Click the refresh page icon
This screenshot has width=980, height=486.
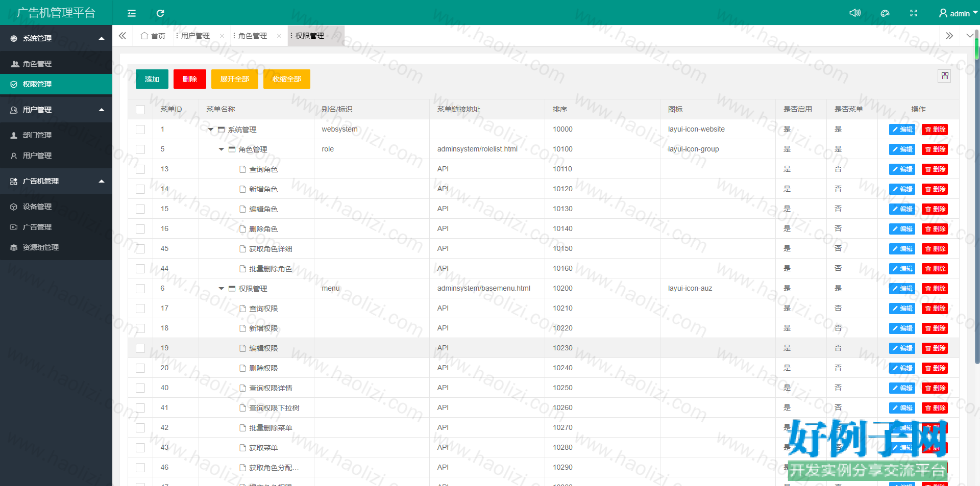[160, 13]
